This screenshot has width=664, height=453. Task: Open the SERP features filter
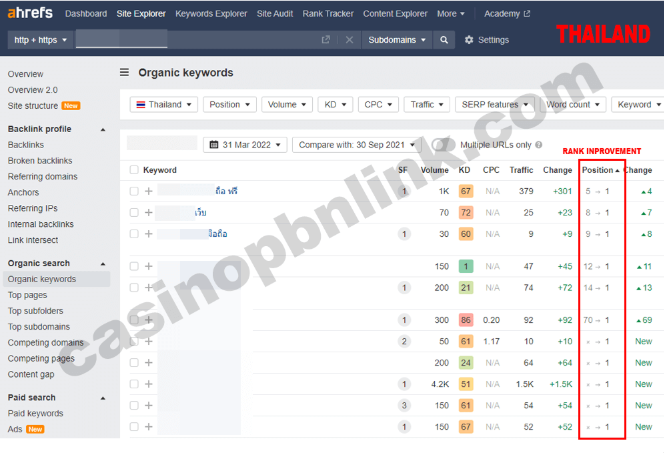coord(495,105)
